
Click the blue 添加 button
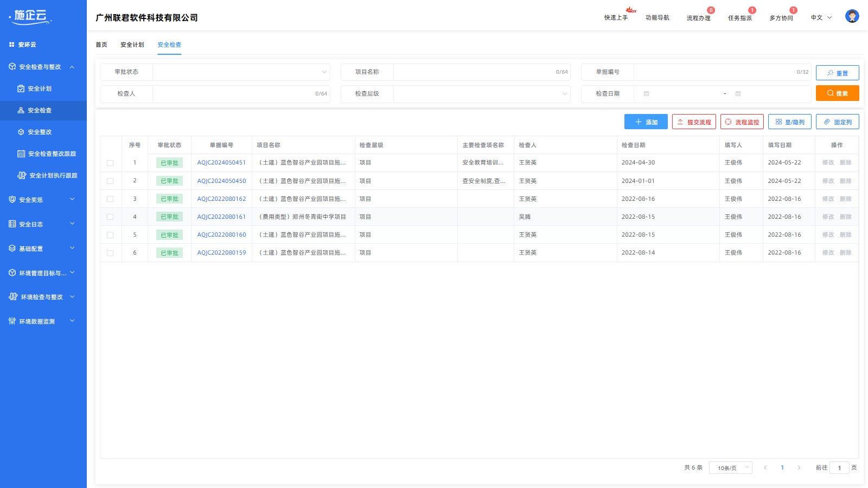[x=646, y=122]
